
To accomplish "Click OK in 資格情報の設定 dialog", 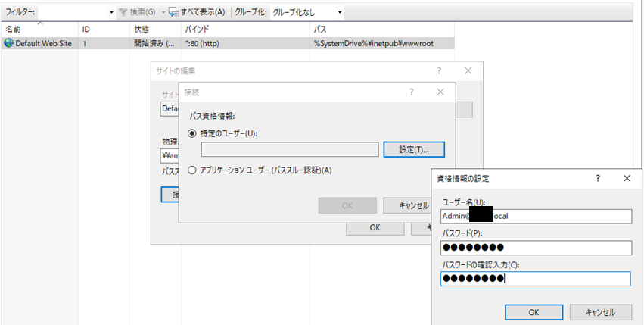I will point(534,312).
